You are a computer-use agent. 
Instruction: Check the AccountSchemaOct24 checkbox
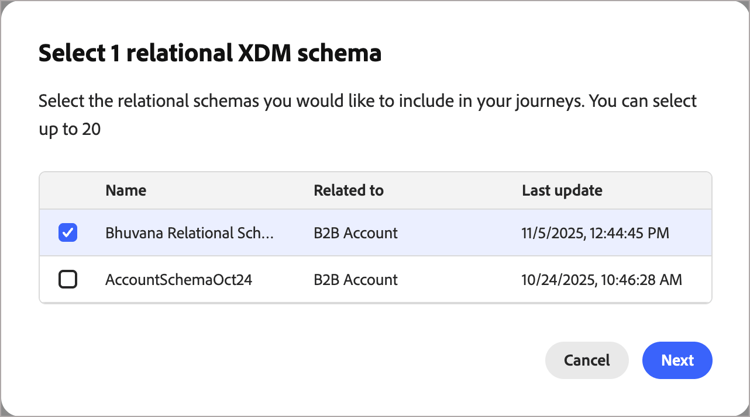click(68, 280)
